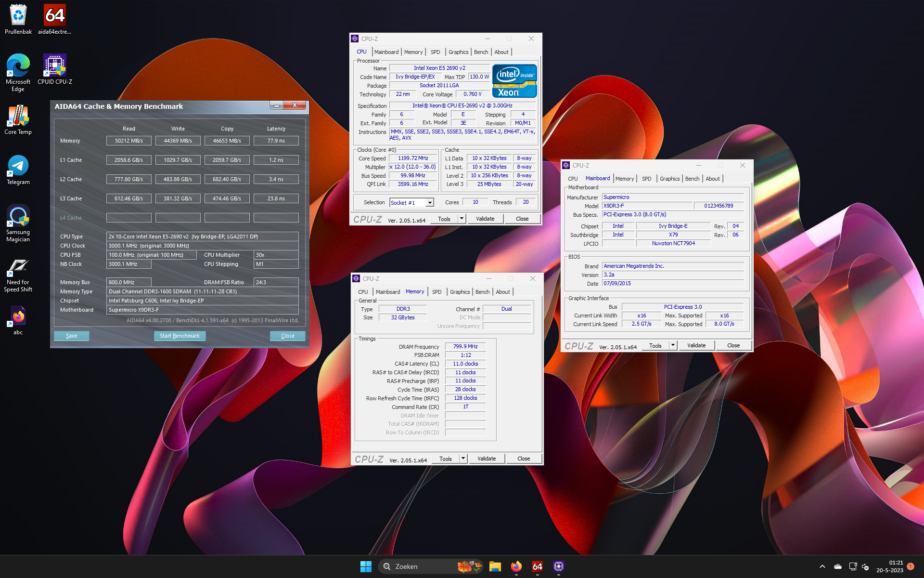Screen dimensions: 924x578
Task: Click the CPU-Z title icon of the Mainboard window
Action: click(x=566, y=165)
